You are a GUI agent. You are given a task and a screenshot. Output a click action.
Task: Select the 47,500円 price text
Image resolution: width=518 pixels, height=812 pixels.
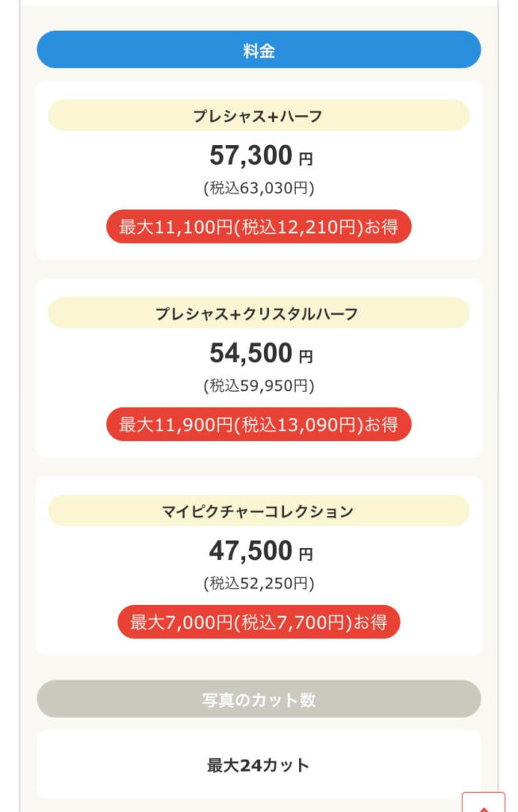pyautogui.click(x=260, y=551)
